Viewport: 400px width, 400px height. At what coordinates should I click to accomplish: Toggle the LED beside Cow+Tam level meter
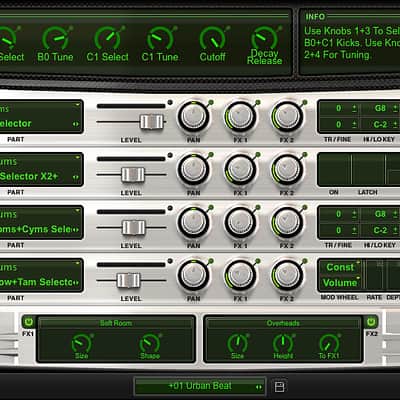click(x=170, y=261)
